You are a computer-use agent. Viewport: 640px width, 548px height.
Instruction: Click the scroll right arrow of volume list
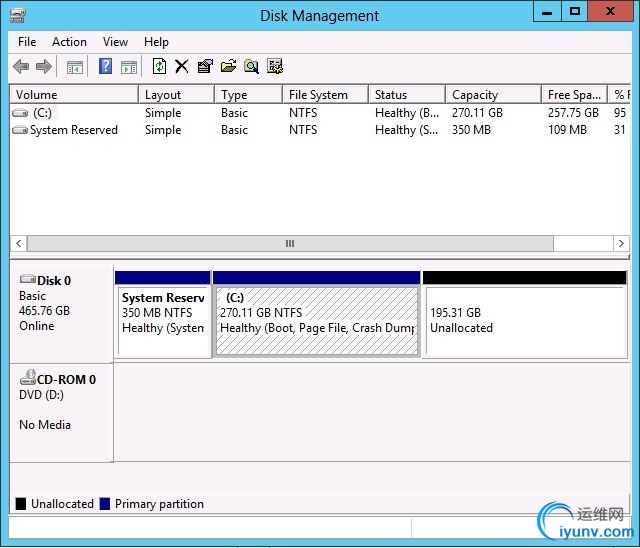pos(621,244)
